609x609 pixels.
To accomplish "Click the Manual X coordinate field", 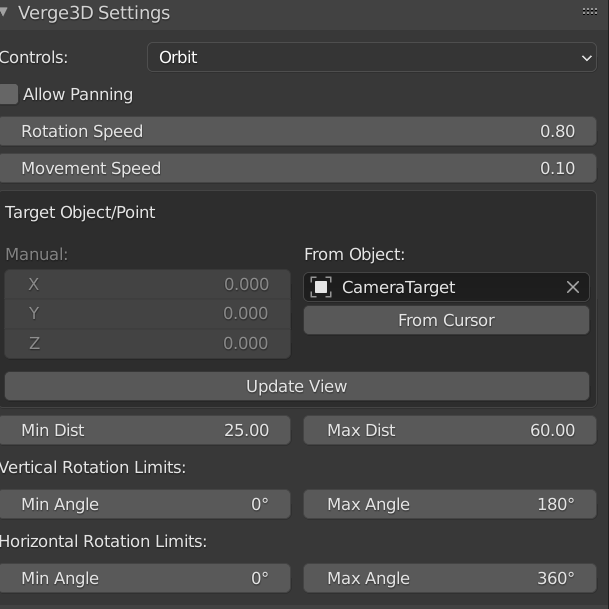I will point(147,284).
